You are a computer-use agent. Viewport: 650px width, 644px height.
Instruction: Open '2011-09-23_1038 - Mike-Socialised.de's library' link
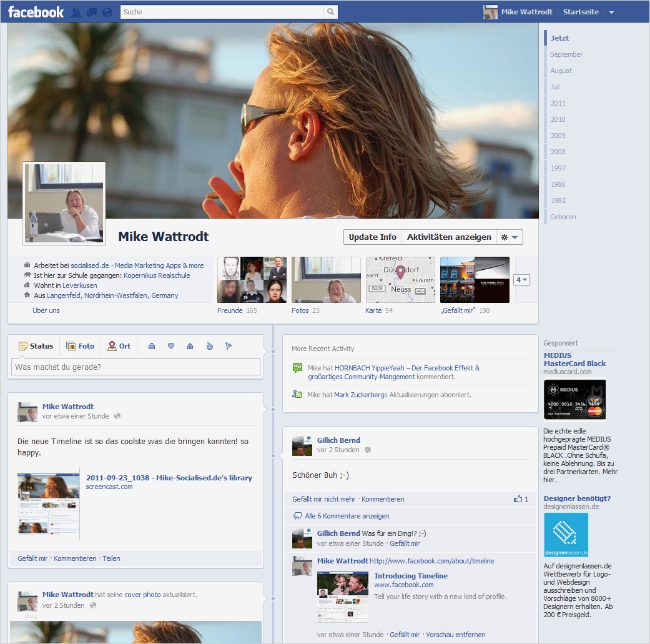coord(169,478)
